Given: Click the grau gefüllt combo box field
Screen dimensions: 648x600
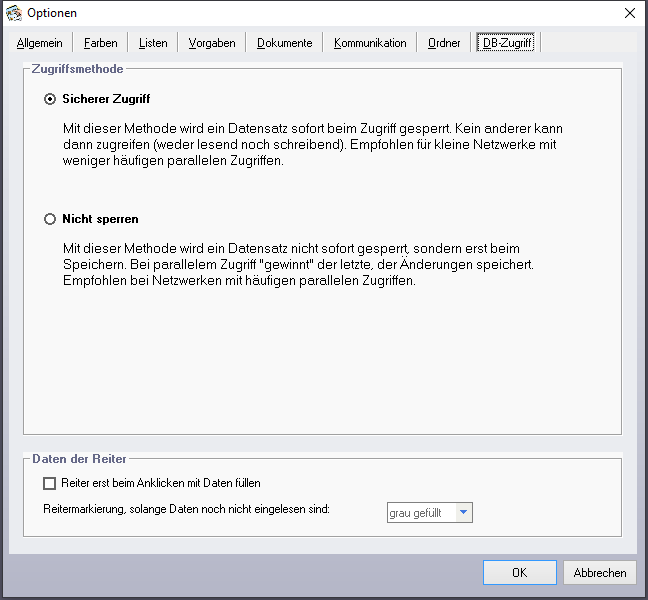Looking at the screenshot, I should click(x=420, y=513).
